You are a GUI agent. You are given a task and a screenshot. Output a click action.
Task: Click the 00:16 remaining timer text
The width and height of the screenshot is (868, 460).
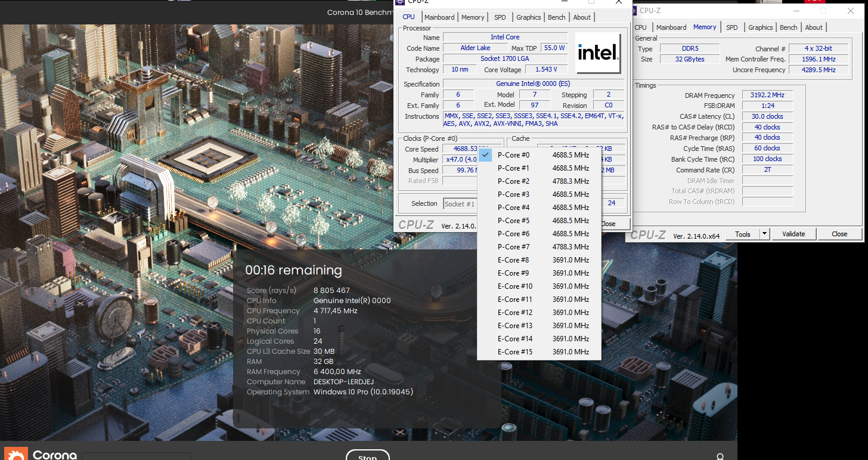293,270
